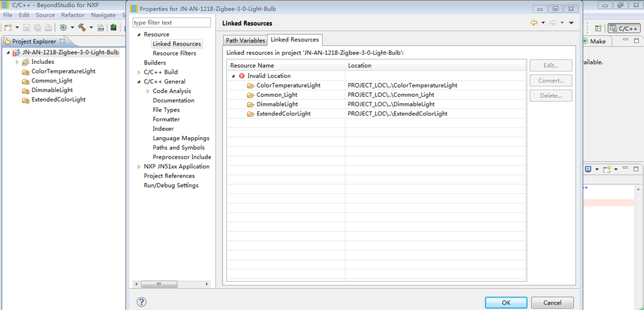Expand the NXP JN51xx Application node
The height and width of the screenshot is (310, 644).
[139, 166]
